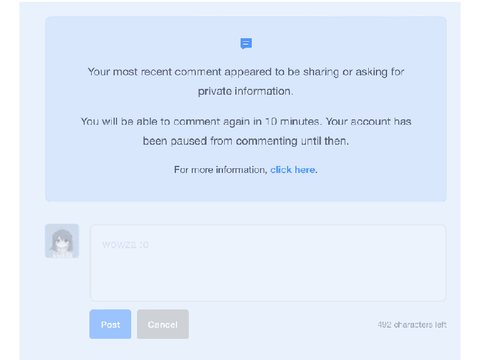Image resolution: width=480 pixels, height=360 pixels.
Task: Click the word "Cancel" on the gray button
Action: [x=163, y=325]
